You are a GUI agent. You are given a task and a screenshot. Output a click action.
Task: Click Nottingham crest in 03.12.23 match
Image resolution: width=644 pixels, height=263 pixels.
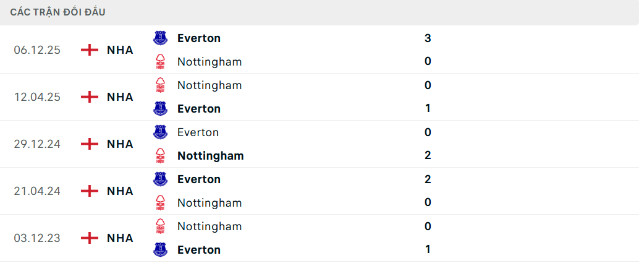[160, 226]
